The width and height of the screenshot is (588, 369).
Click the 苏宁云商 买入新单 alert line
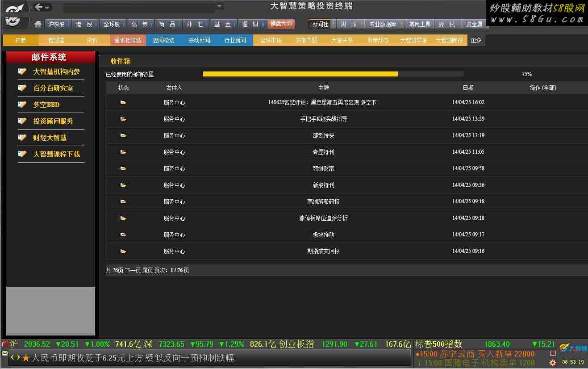tap(475, 354)
